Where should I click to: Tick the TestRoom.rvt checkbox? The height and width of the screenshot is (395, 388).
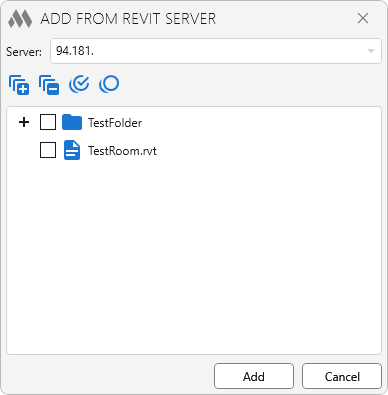[x=48, y=150]
